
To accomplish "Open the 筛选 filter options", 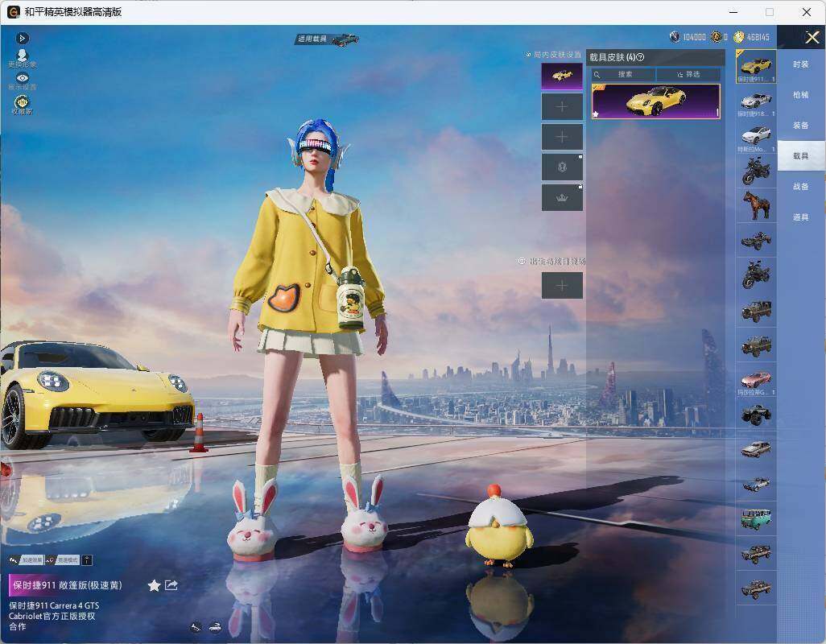I will (x=688, y=74).
